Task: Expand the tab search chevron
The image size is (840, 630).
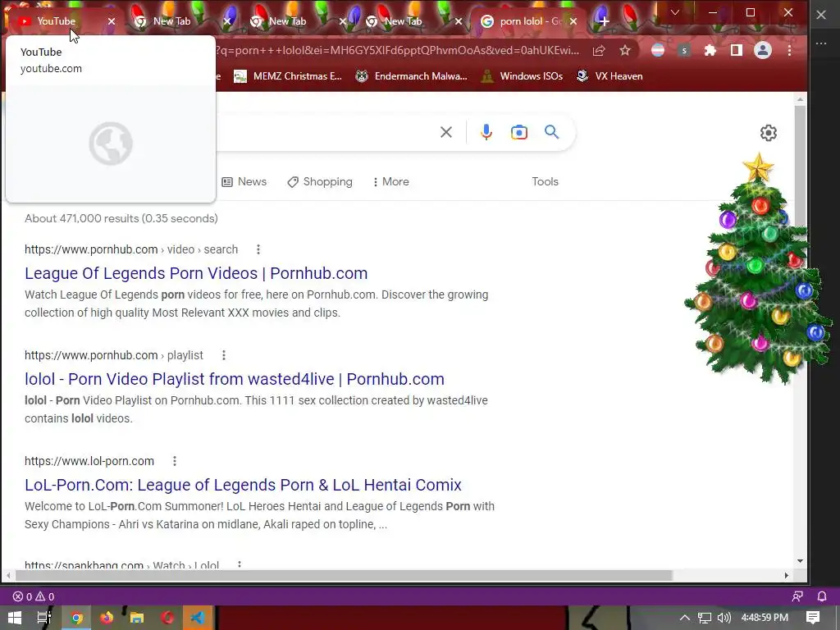Action: pos(675,12)
